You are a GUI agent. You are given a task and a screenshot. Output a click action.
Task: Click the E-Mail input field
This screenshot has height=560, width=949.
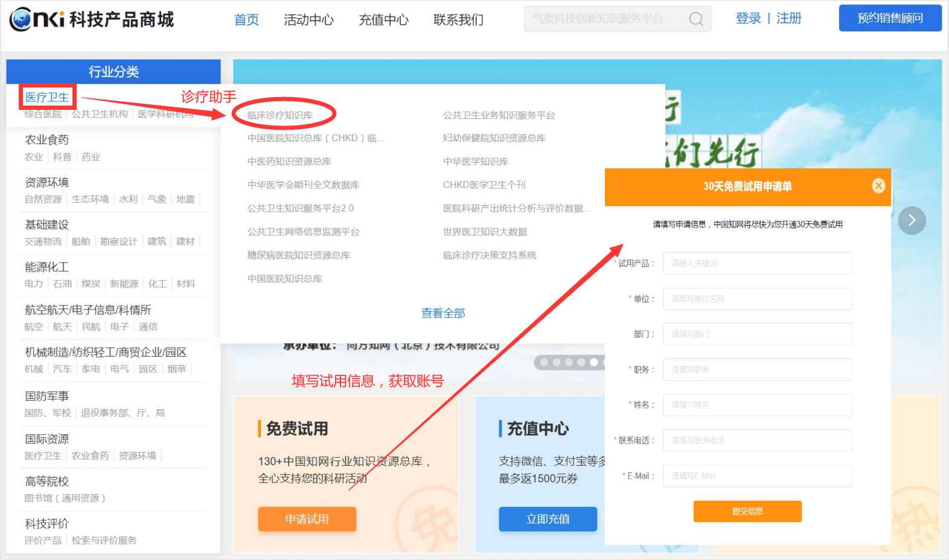(x=758, y=476)
